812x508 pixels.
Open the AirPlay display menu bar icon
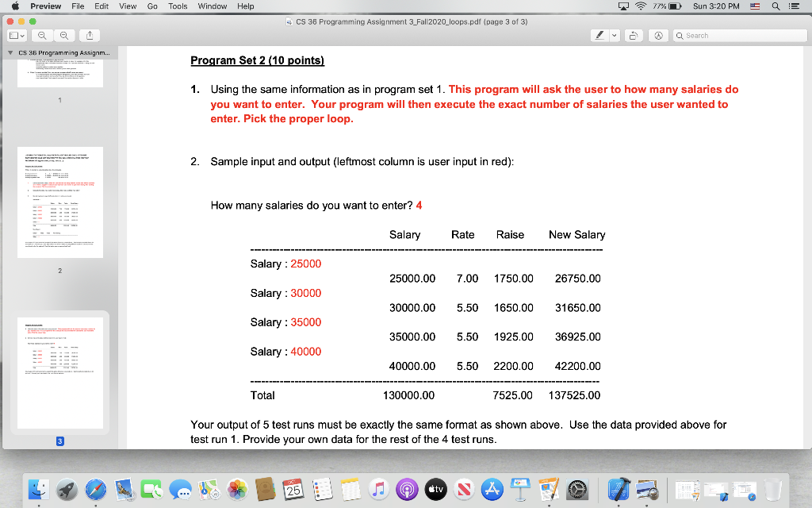(623, 6)
